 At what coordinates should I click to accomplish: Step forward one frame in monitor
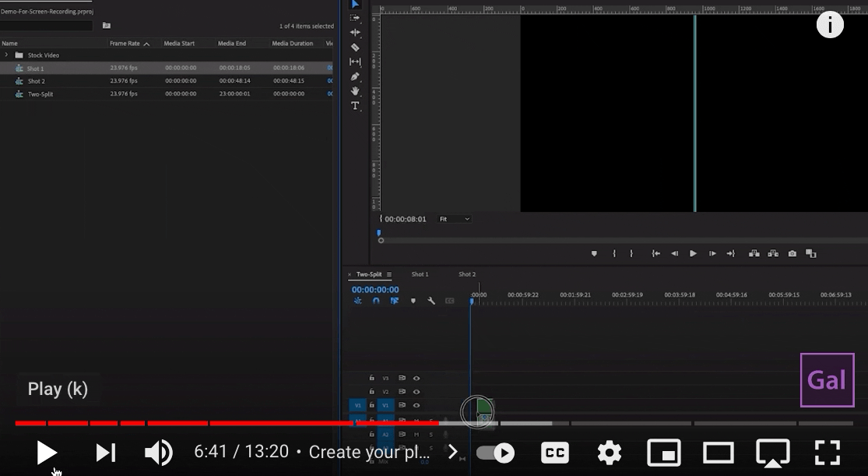point(712,253)
